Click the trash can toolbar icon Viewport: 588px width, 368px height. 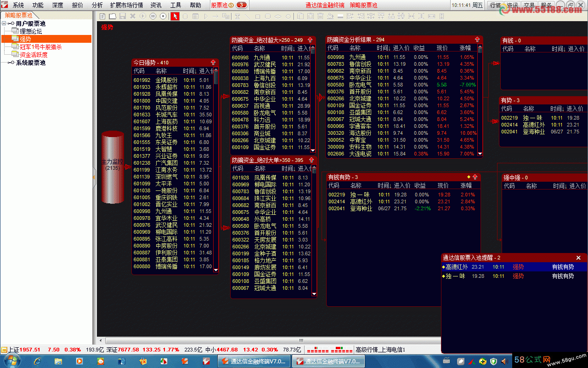click(320, 16)
